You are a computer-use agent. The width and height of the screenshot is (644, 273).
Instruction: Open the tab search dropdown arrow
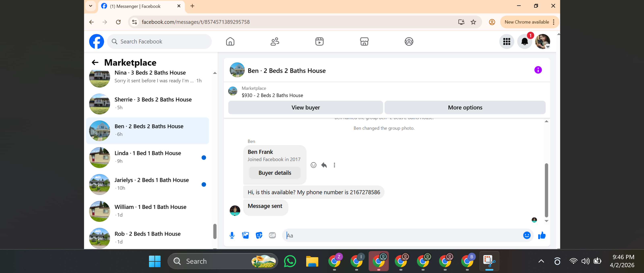coord(91,6)
